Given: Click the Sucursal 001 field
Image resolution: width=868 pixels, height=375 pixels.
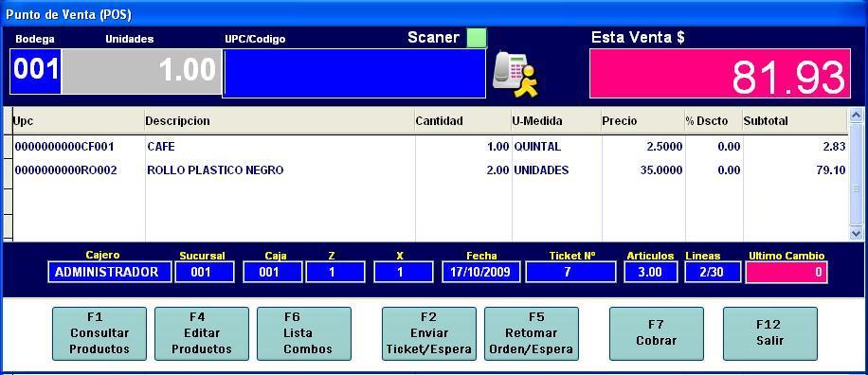Looking at the screenshot, I should click(x=205, y=272).
